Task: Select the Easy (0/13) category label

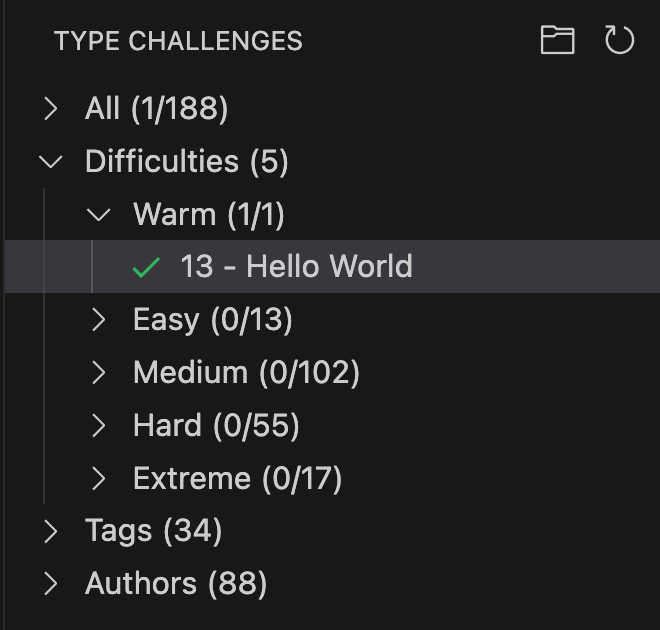Action: click(x=213, y=320)
